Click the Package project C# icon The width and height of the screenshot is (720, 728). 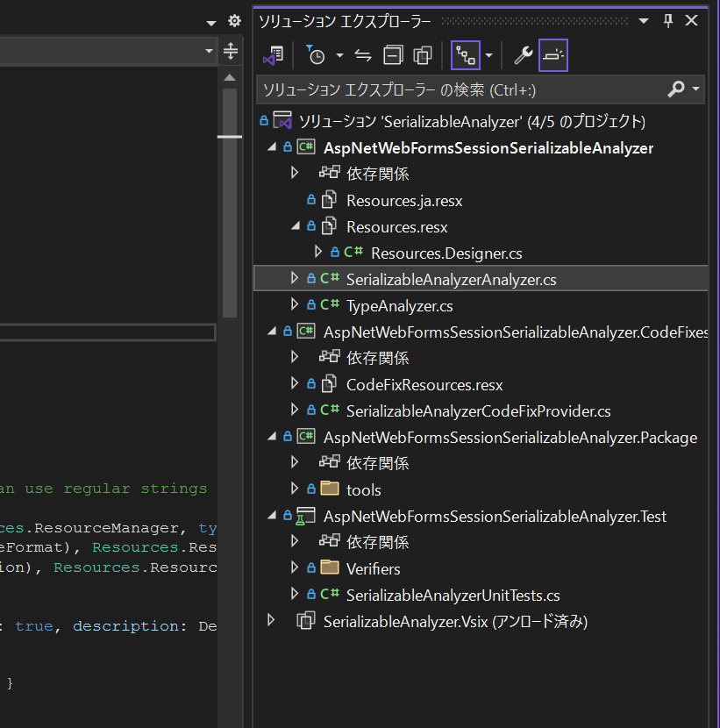pos(306,437)
